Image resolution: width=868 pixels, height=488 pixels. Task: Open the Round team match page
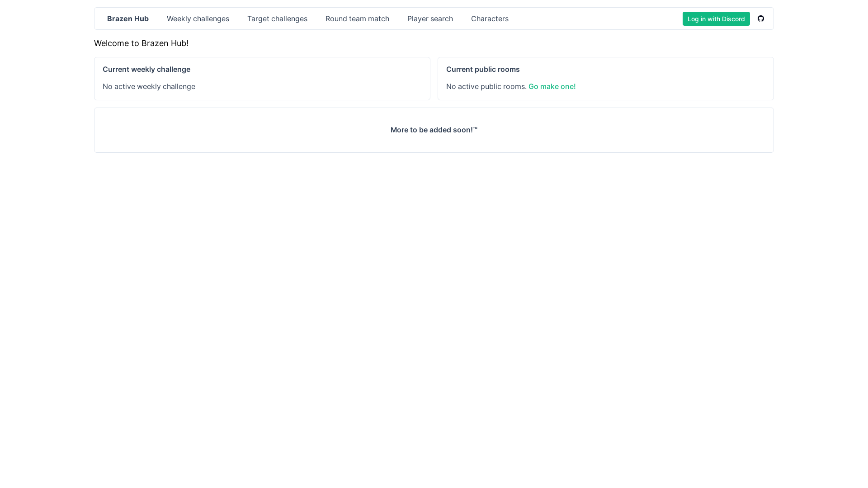click(357, 19)
